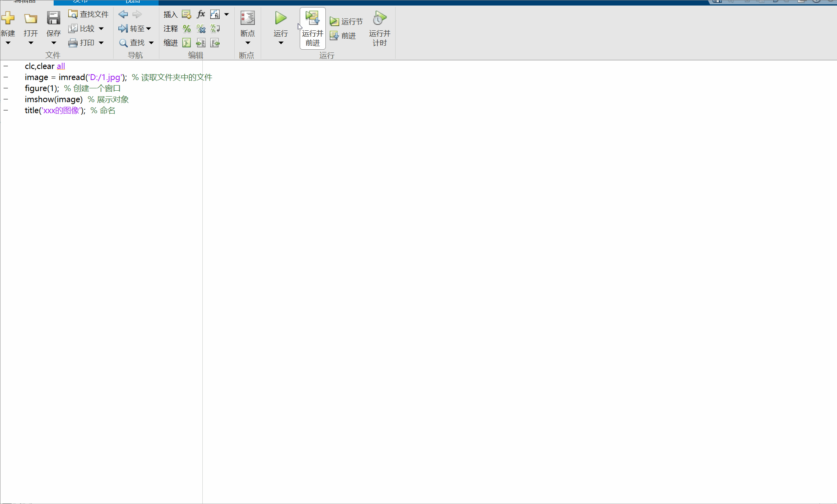Click Run and Advance (运行并前进) icon
The height and width of the screenshot is (504, 837).
coord(312,18)
